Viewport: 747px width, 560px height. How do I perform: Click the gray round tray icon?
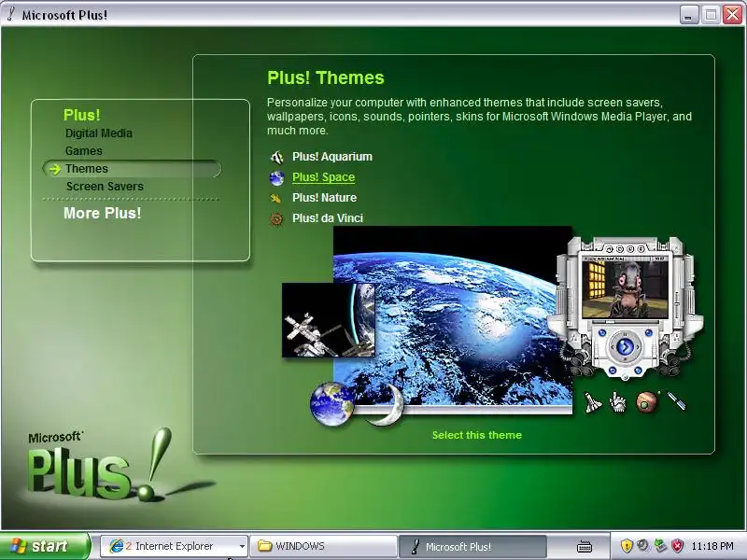click(x=643, y=546)
